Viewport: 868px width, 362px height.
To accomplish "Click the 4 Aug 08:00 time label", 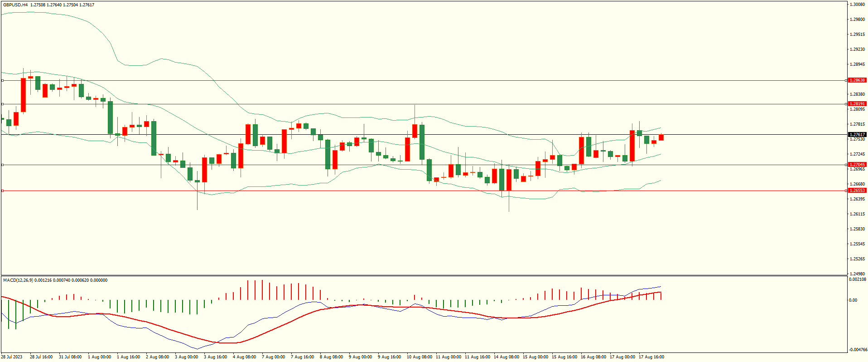I will tap(244, 357).
